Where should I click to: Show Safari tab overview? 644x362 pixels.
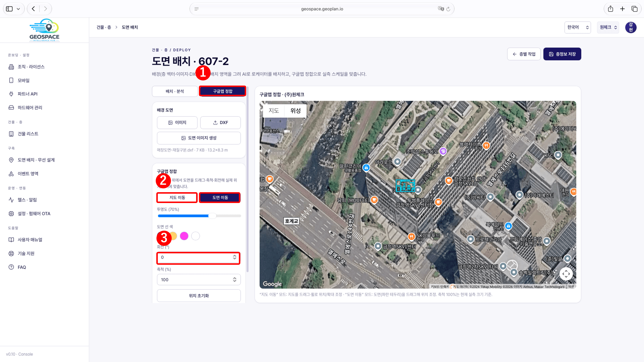(634, 9)
